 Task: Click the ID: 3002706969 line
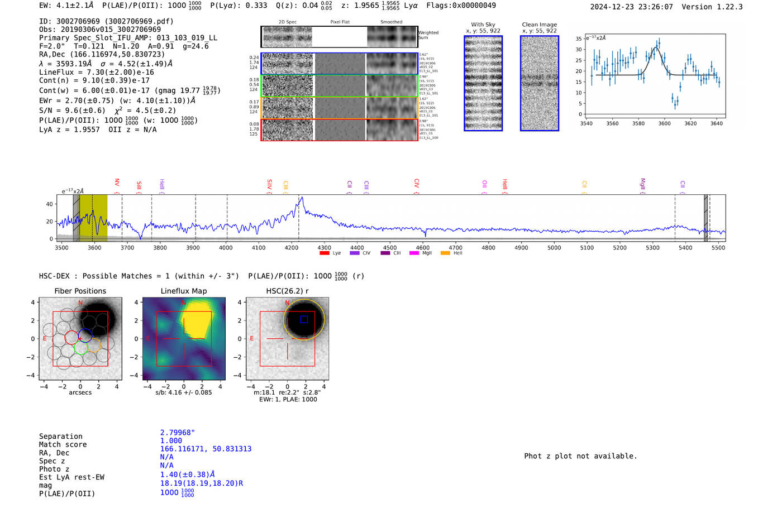(x=106, y=21)
